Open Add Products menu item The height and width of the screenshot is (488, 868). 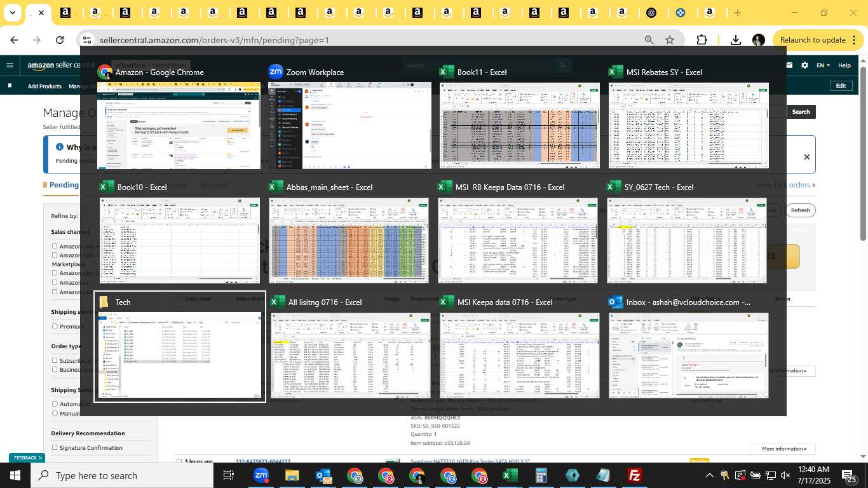point(44,86)
